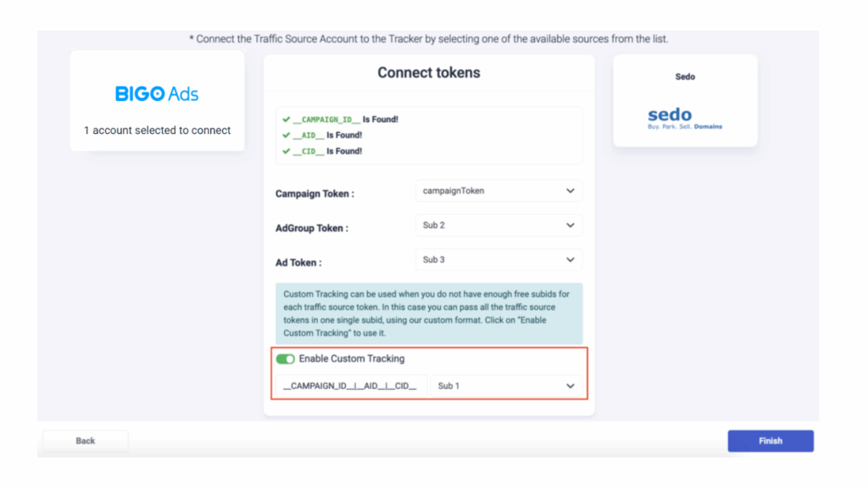This screenshot has height=488, width=868.
Task: Click the Ad Token chevron arrow
Action: click(570, 259)
